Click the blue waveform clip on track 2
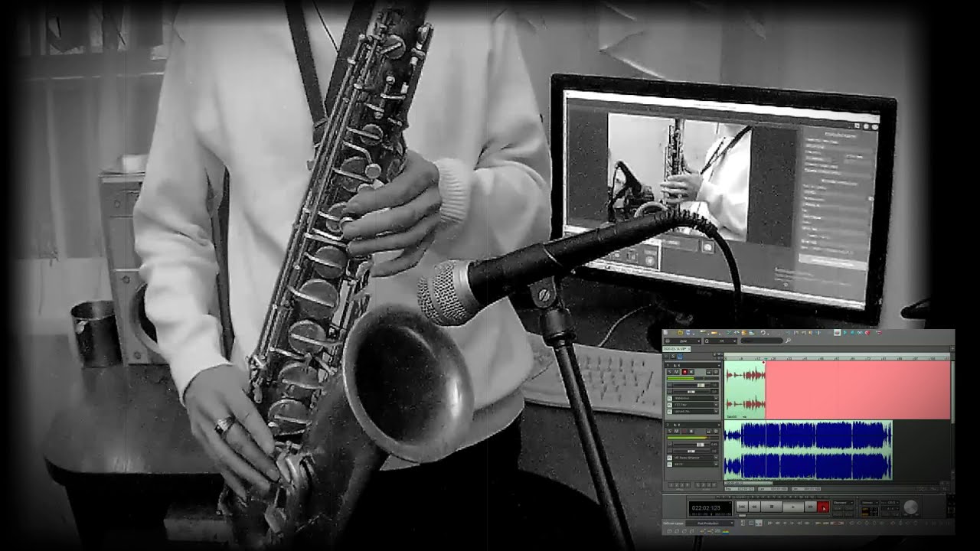Screen dimensions: 980x551 (808, 451)
